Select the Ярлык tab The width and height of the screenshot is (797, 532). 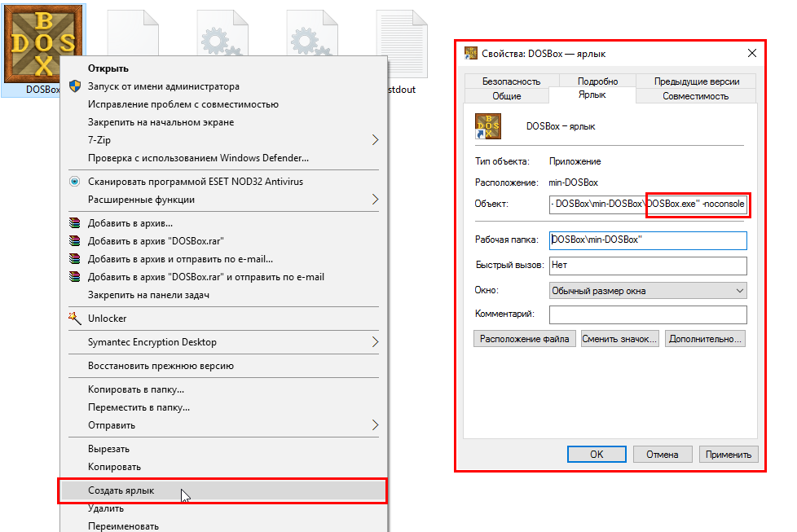pyautogui.click(x=592, y=95)
